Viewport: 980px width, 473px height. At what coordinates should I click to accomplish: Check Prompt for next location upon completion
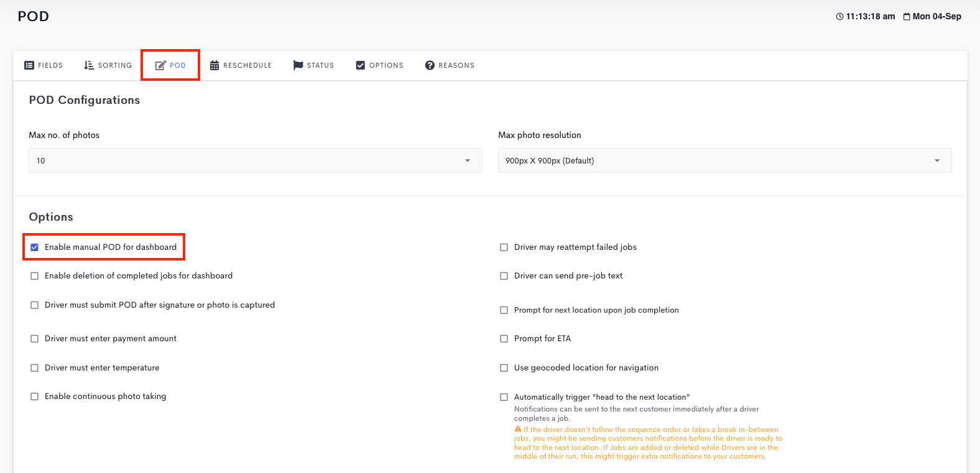click(504, 310)
